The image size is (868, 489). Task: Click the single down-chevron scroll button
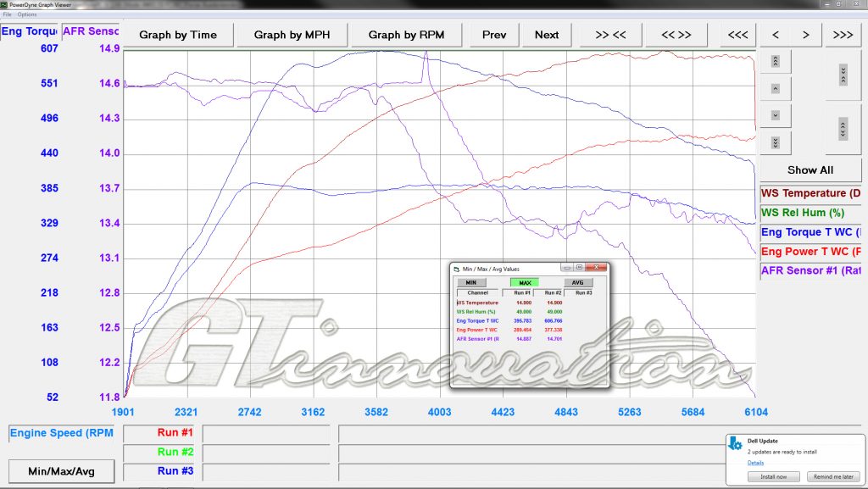pyautogui.click(x=775, y=115)
